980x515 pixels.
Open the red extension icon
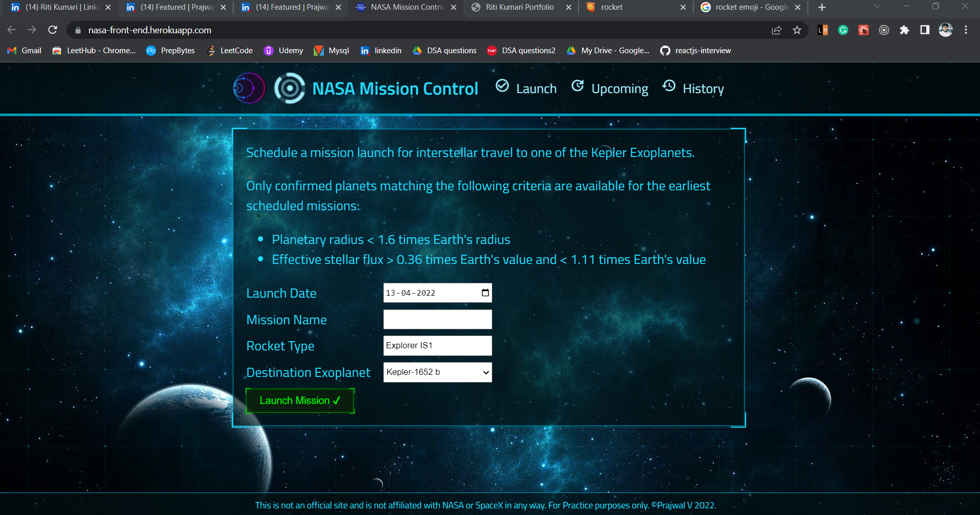864,30
